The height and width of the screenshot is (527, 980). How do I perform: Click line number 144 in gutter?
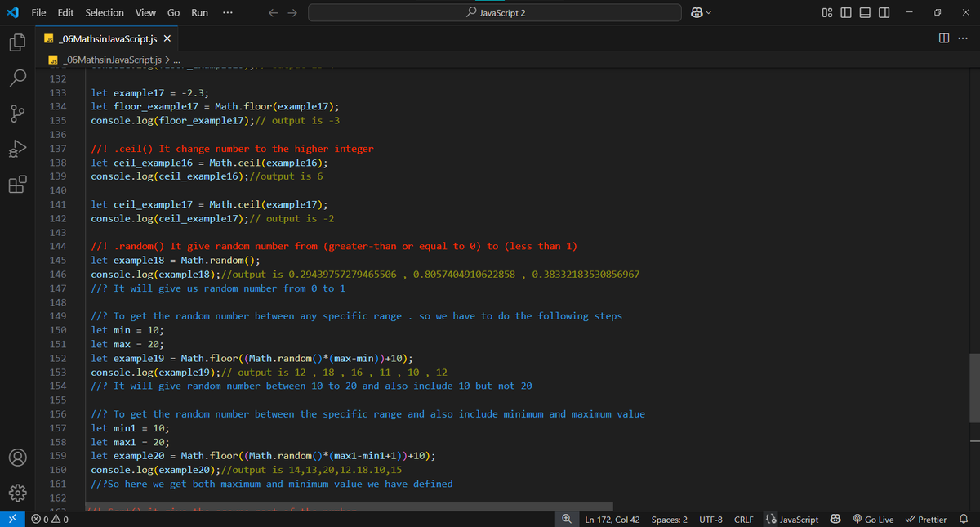(x=58, y=246)
